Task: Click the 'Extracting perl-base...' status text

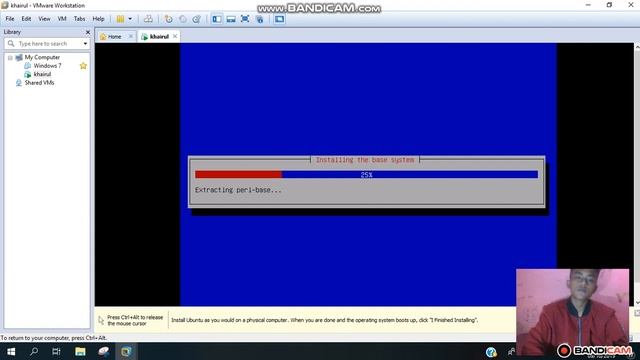Action: coord(238,190)
